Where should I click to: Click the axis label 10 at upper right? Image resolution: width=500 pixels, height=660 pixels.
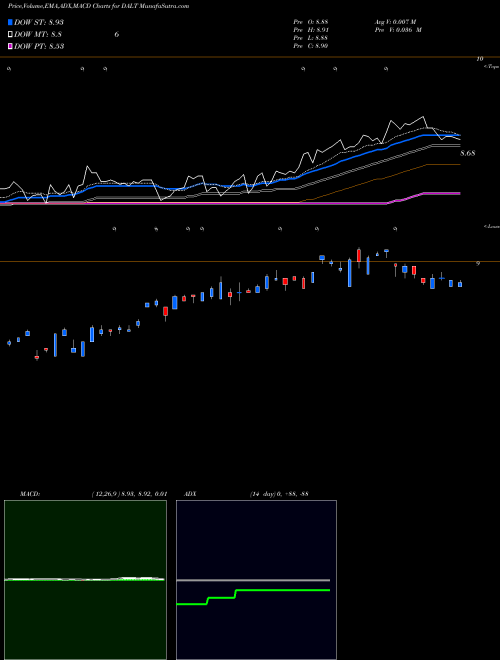pyautogui.click(x=480, y=59)
